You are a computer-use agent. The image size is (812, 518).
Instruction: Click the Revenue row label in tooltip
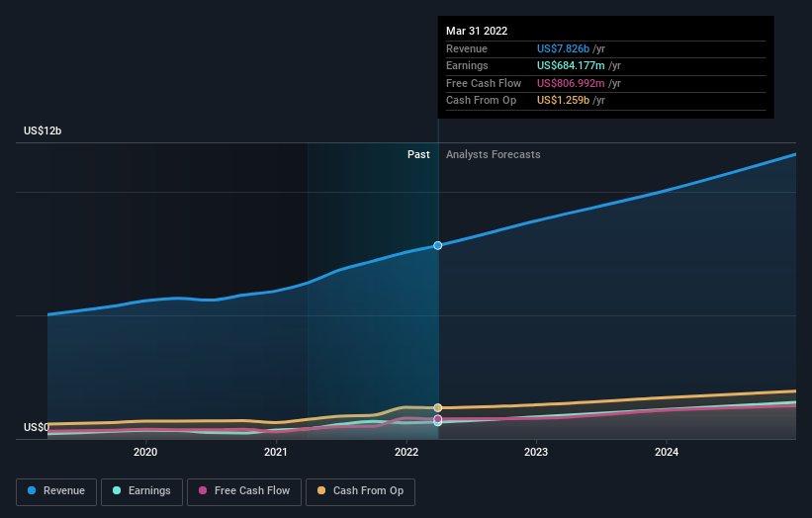(467, 48)
